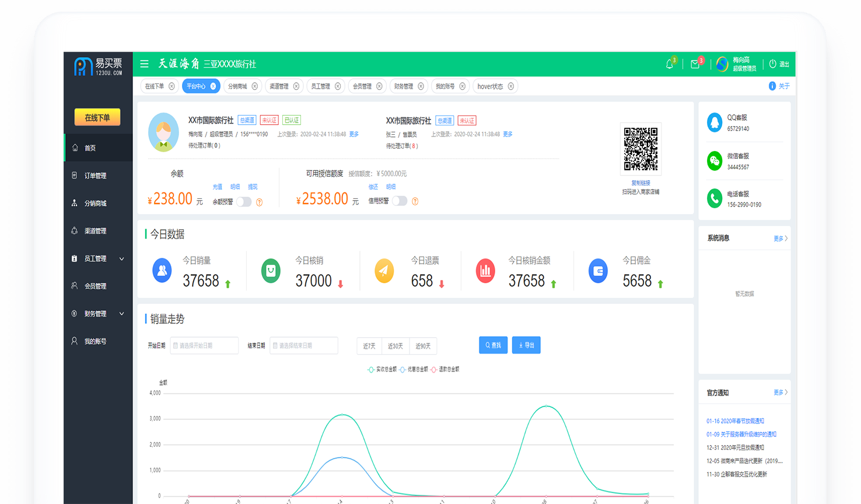Click the 微信客服 icon
Image resolution: width=861 pixels, height=504 pixels.
point(714,161)
